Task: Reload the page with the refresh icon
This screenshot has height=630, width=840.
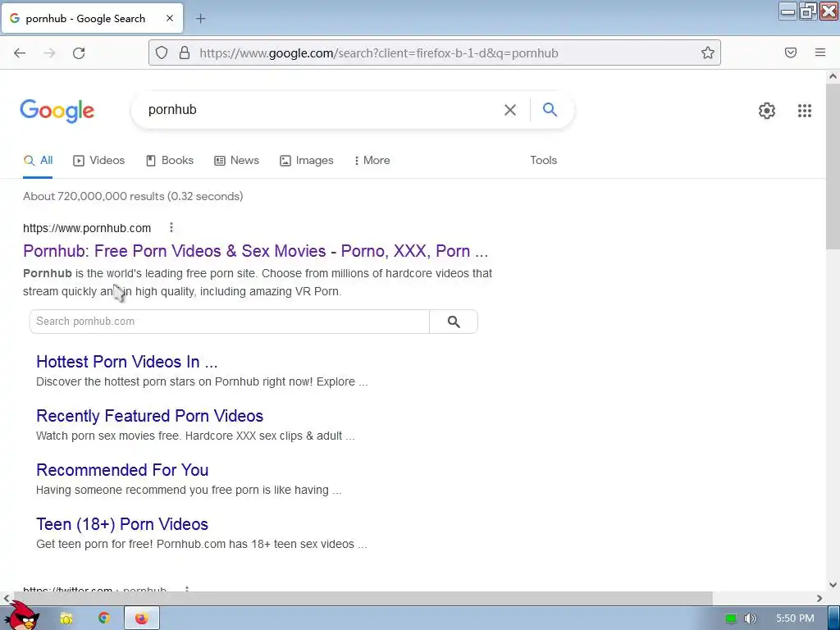Action: pyautogui.click(x=79, y=52)
